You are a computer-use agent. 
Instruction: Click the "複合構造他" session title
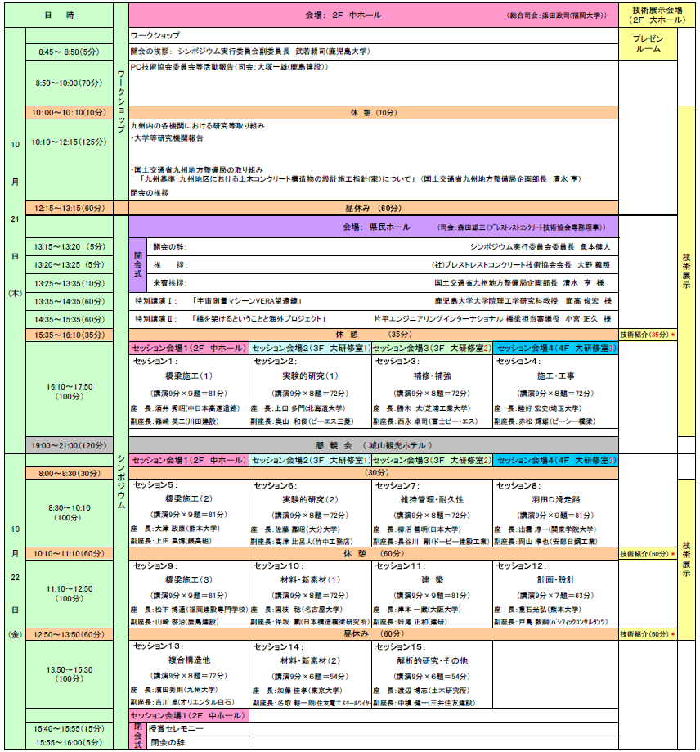tap(189, 660)
